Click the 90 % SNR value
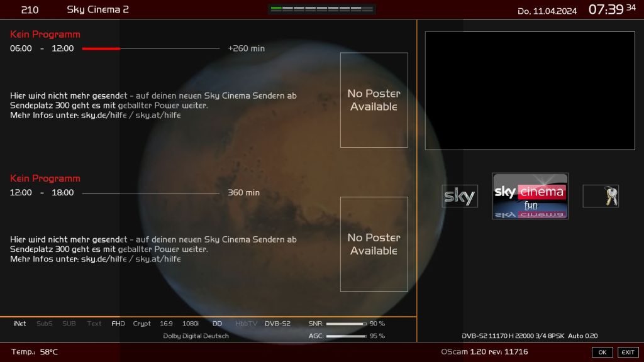The width and height of the screenshot is (644, 362). [x=377, y=324]
